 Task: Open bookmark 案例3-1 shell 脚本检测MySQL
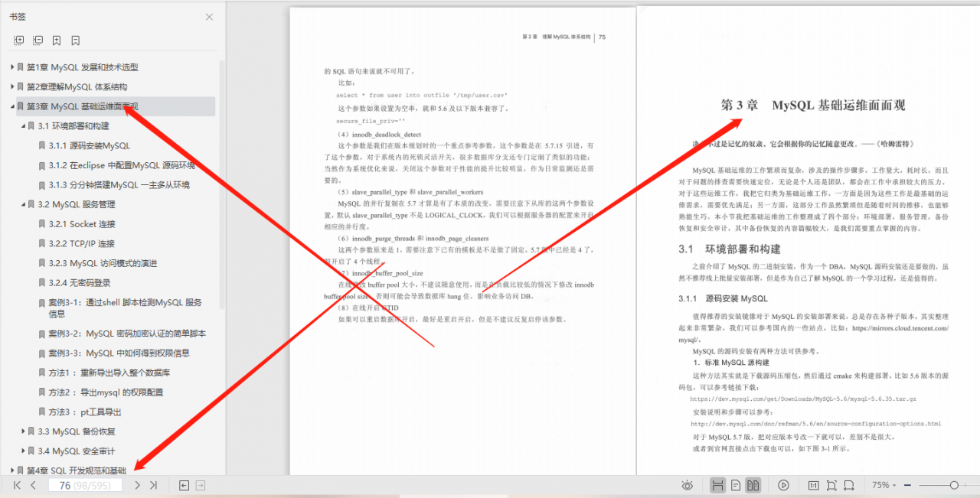coord(126,308)
